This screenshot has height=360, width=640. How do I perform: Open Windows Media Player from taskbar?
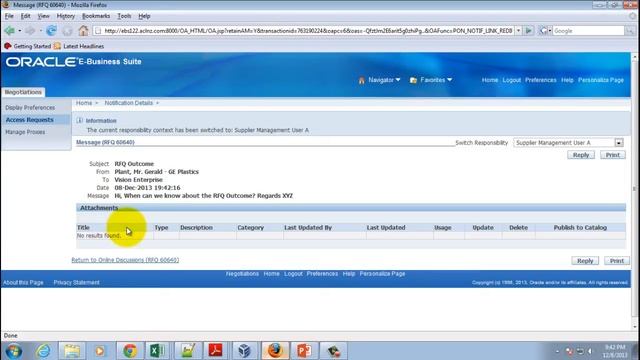[100, 351]
